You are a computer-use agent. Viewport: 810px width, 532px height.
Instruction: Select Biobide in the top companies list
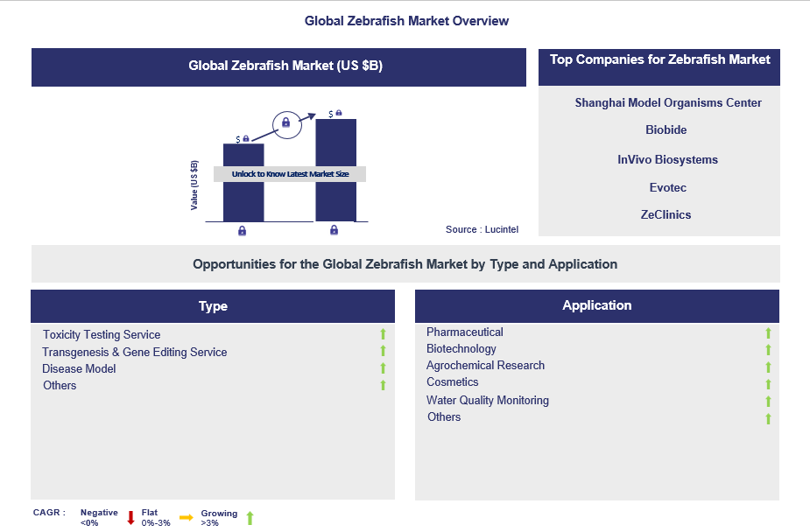tap(666, 129)
